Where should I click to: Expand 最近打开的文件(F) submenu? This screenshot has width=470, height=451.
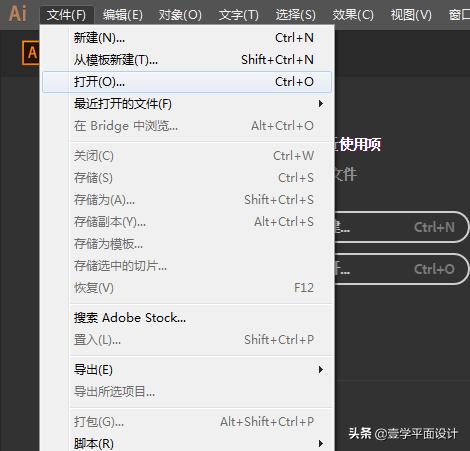pyautogui.click(x=187, y=104)
